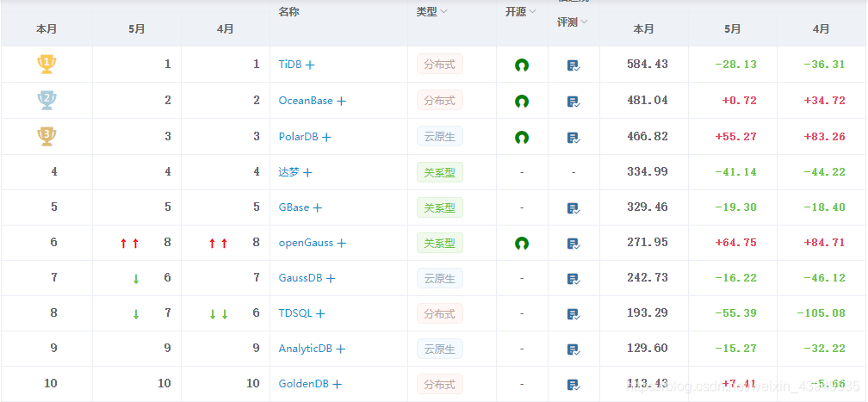The height and width of the screenshot is (402, 868).
Task: Click the open-source icon in the OceanBase row
Action: point(522,102)
